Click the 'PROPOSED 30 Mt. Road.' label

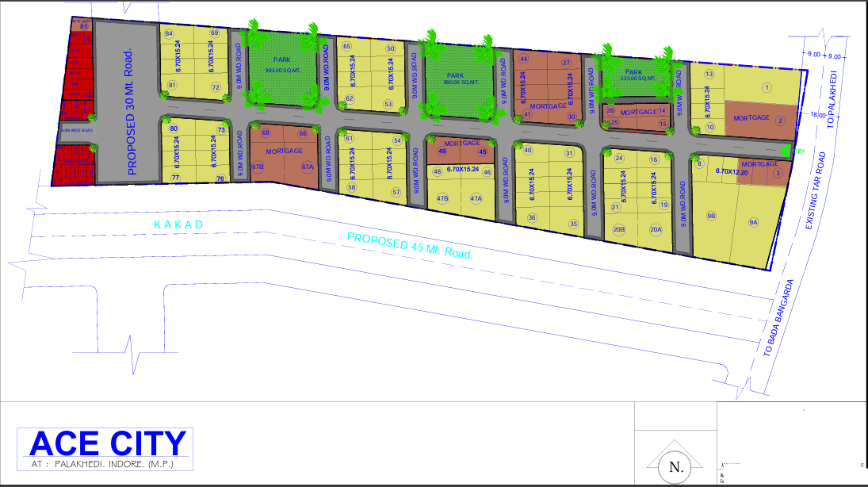(131, 112)
